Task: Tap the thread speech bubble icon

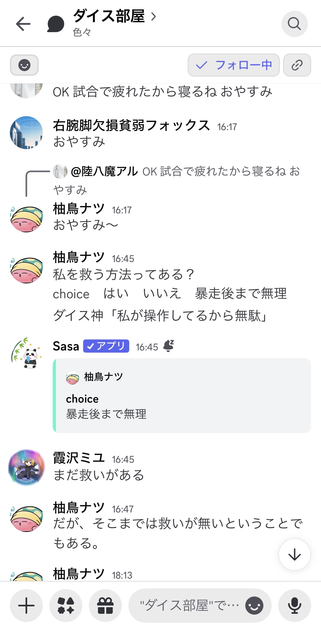Action: (56, 24)
